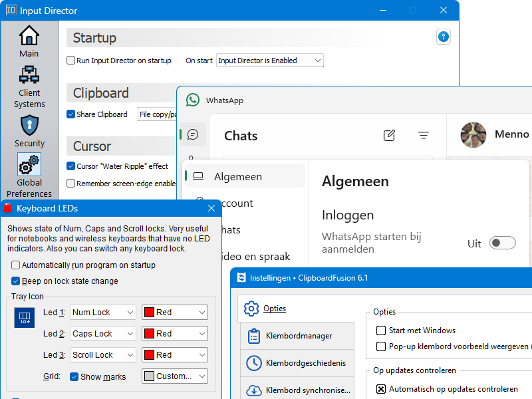Minimize the Input Director window

[x=383, y=10]
